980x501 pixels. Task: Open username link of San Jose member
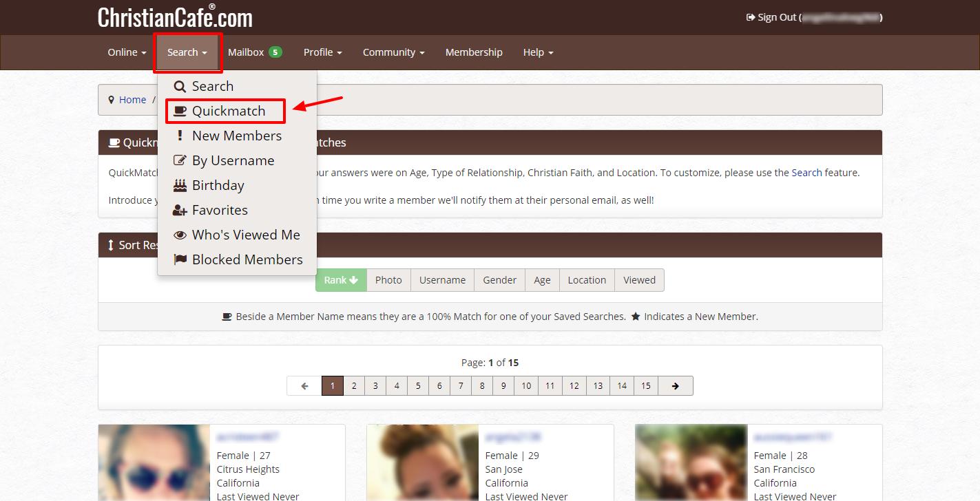coord(513,437)
